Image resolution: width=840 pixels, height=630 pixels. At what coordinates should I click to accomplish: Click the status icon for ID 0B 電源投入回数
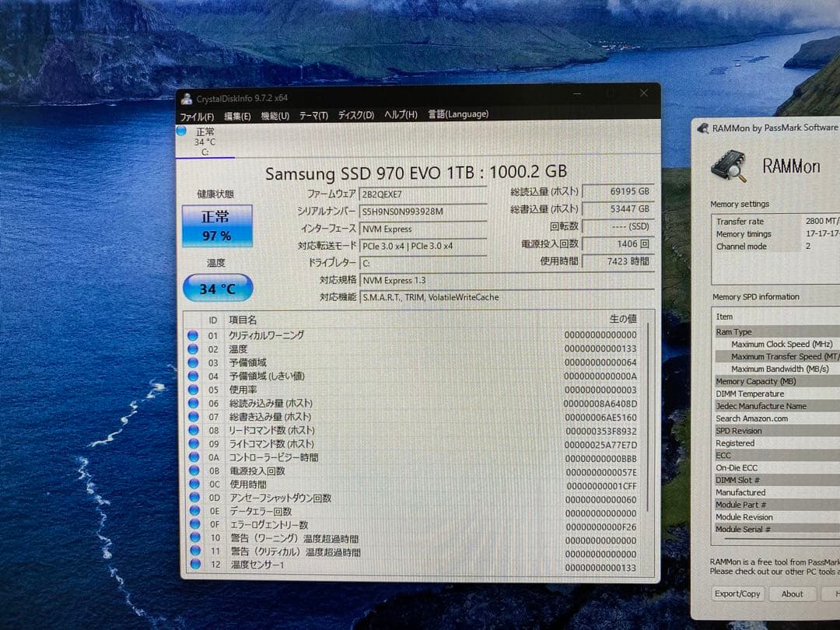click(194, 471)
